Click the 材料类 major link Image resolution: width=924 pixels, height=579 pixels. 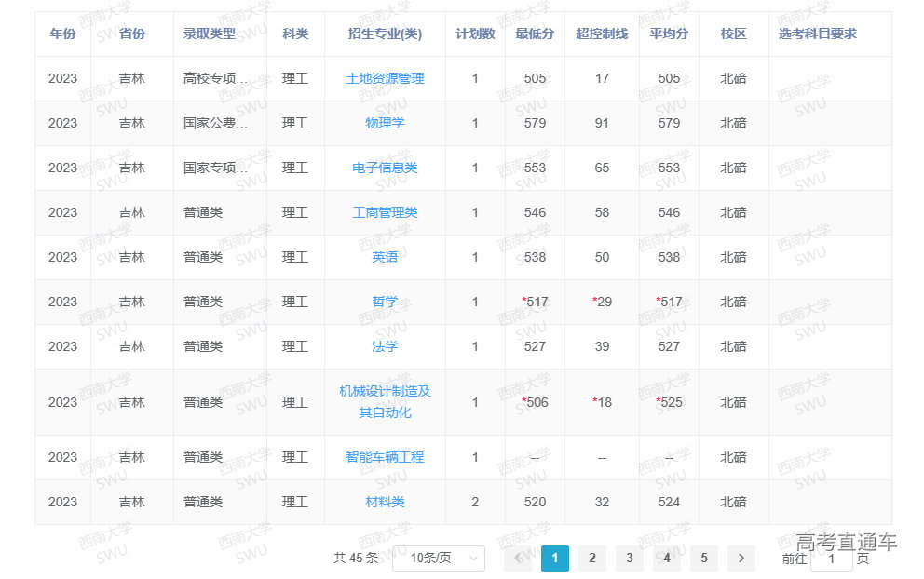coord(385,502)
